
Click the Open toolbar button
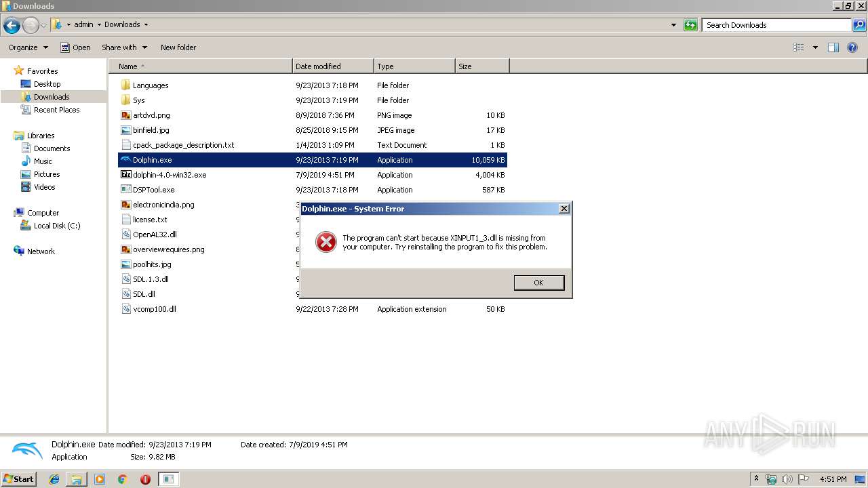(75, 47)
